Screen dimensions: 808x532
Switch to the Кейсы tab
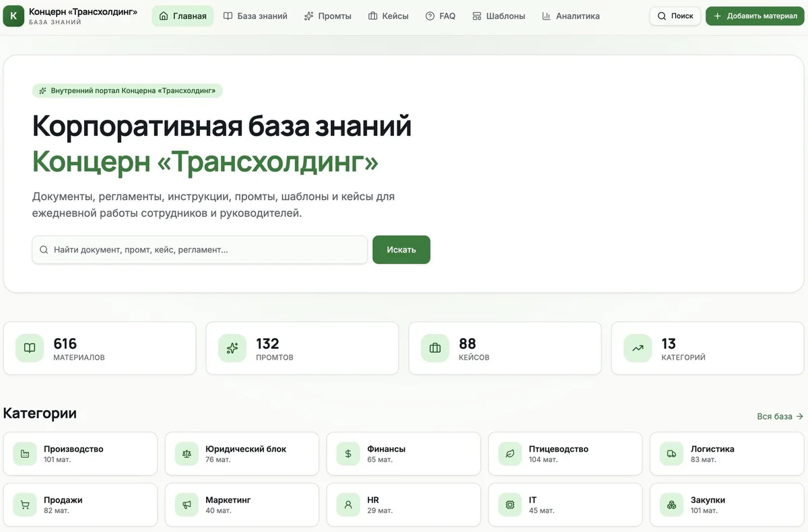[x=388, y=15]
